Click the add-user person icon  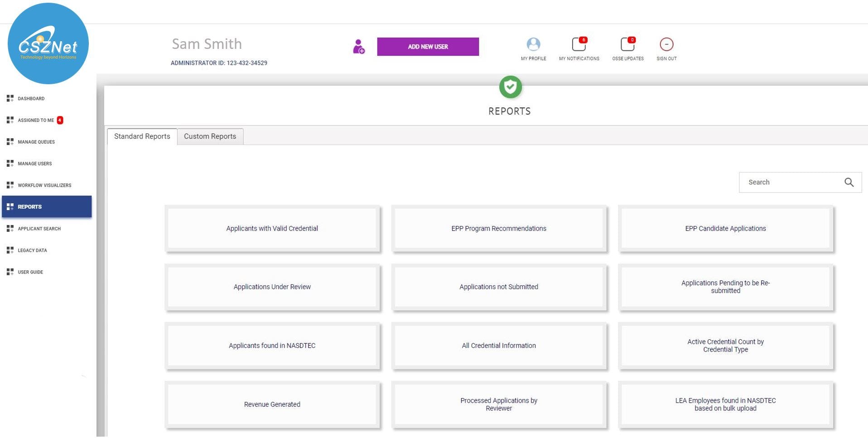pyautogui.click(x=359, y=47)
